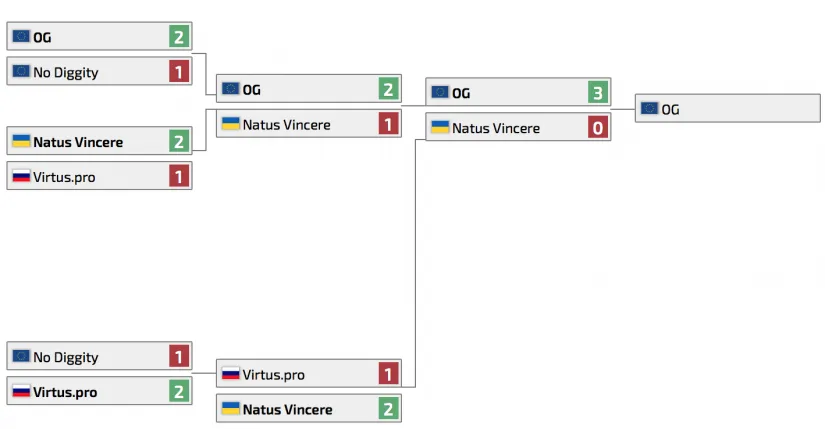Click Russian flag in Virtus.pro's score-2 row
Image resolution: width=825 pixels, height=429 pixels.
tap(20, 391)
